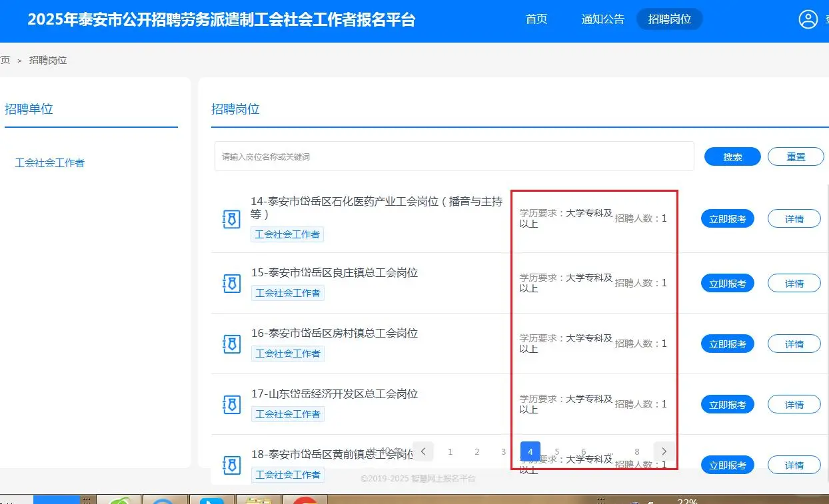The image size is (829, 504).
Task: Click the 搜索 search button
Action: tap(732, 156)
